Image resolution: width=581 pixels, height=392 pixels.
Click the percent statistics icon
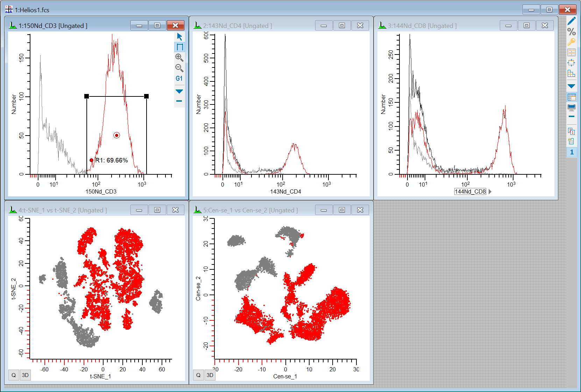(x=571, y=32)
